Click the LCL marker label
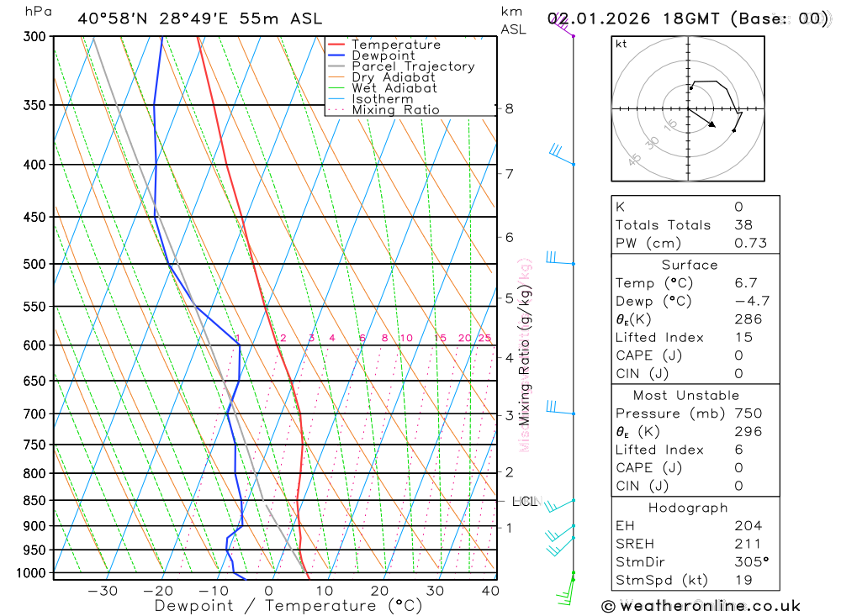841x616 pixels. coord(525,502)
